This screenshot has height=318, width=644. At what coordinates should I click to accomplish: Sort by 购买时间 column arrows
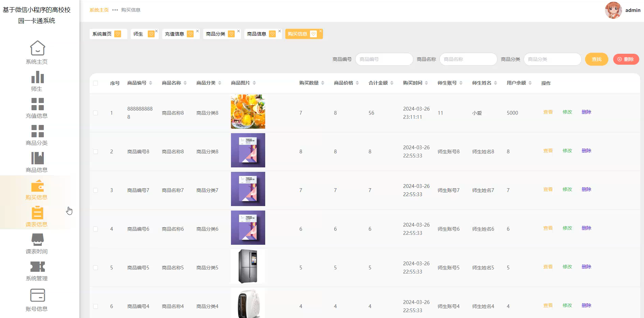coord(426,83)
